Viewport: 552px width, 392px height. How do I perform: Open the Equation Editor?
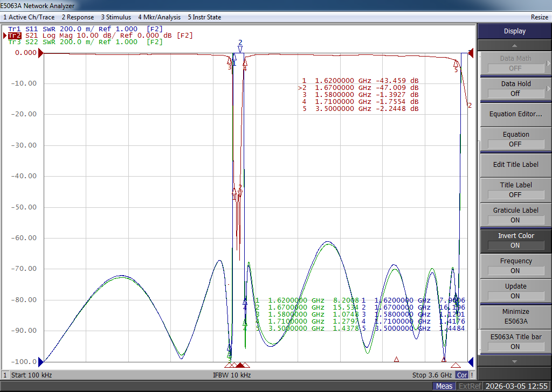point(515,114)
